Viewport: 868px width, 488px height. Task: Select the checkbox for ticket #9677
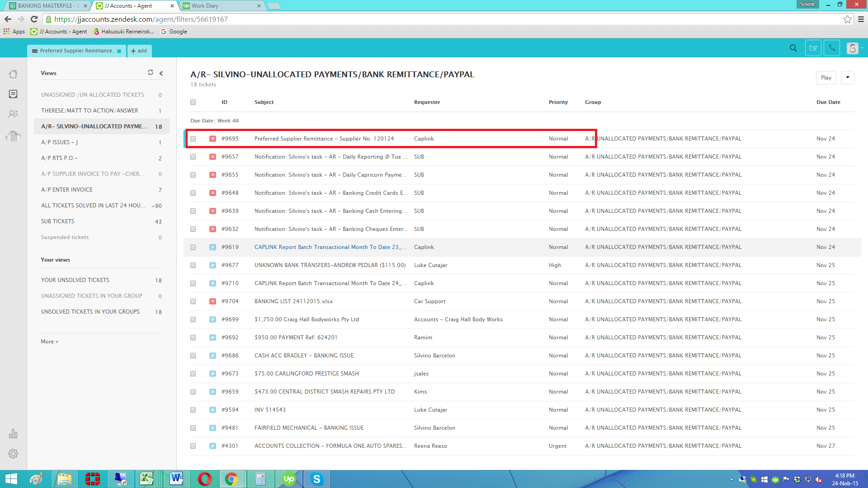pos(193,265)
